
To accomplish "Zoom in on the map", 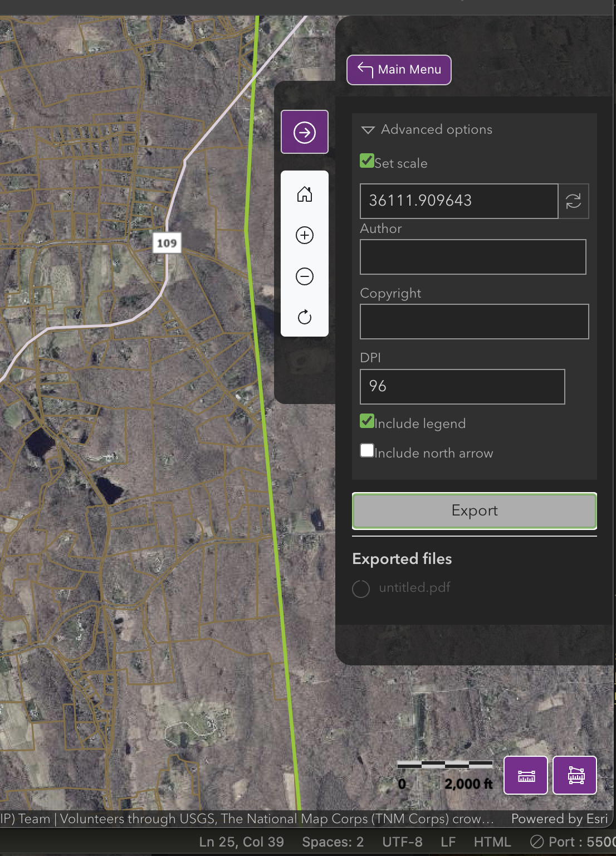I will coord(305,235).
